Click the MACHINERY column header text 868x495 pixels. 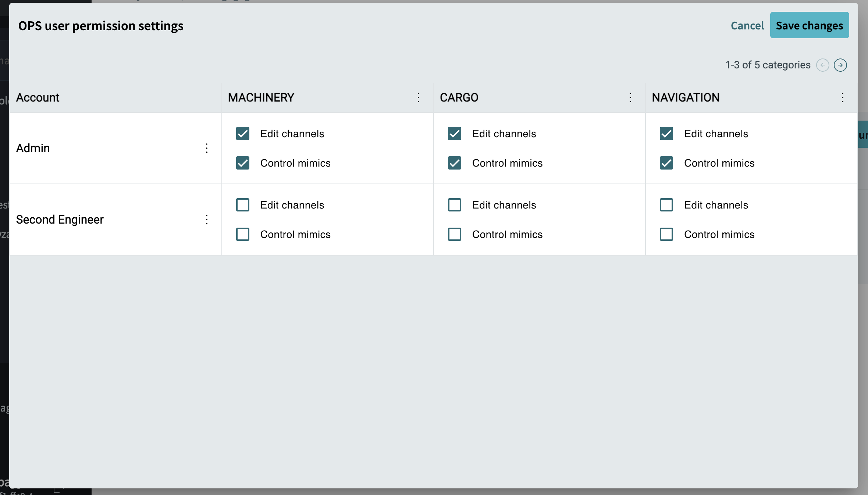[261, 97]
